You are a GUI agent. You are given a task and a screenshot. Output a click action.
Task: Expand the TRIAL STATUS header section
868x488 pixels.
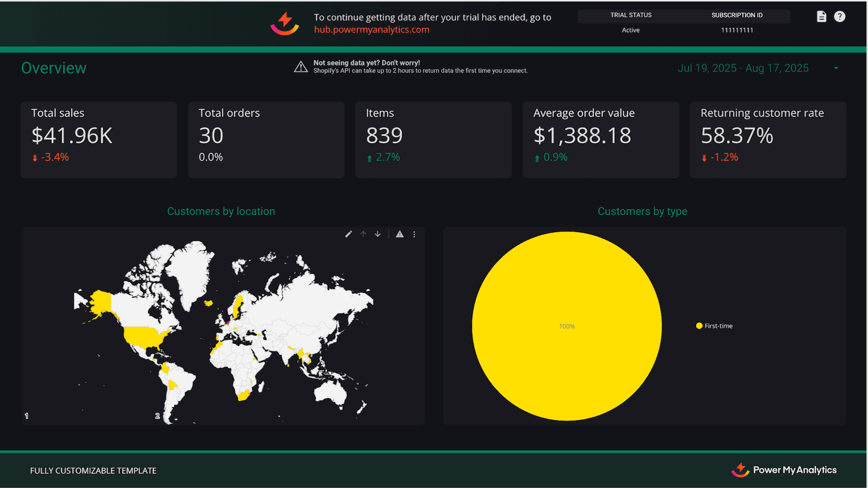630,15
